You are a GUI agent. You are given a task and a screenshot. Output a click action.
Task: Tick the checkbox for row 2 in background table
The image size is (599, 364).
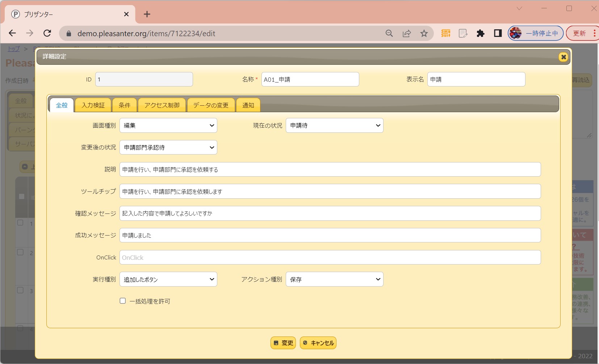coord(20,252)
